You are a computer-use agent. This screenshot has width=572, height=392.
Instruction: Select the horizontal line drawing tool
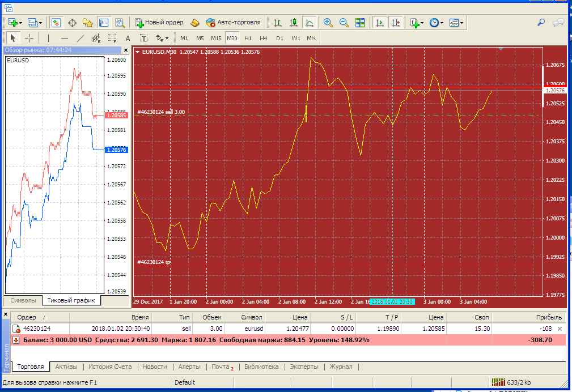click(x=65, y=38)
